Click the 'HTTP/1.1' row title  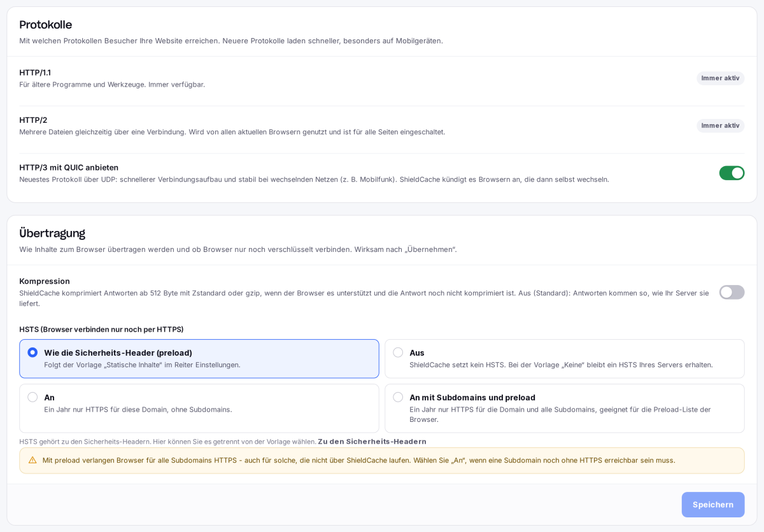35,73
